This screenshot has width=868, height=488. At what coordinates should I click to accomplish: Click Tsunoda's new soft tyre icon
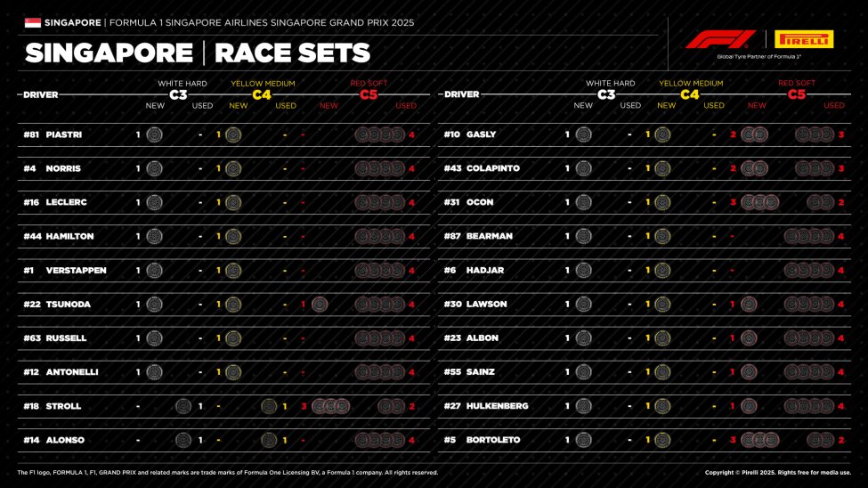pyautogui.click(x=320, y=305)
